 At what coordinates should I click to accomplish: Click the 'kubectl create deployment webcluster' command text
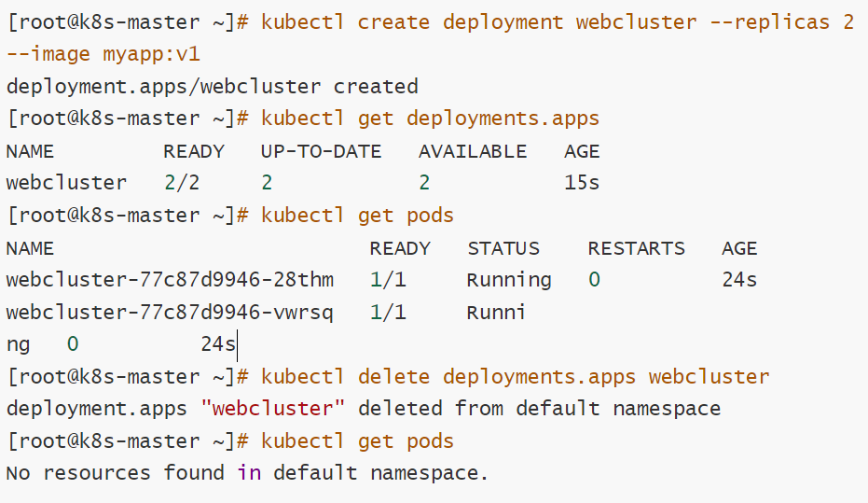click(x=479, y=22)
